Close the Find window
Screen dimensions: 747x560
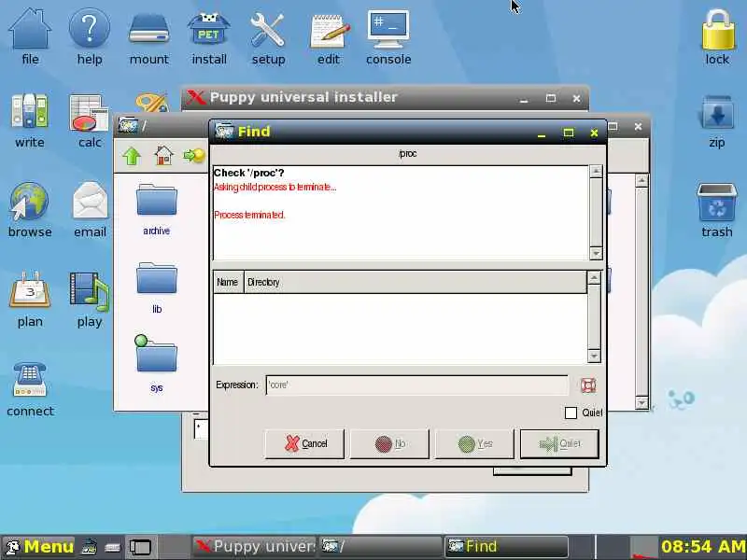coord(594,133)
